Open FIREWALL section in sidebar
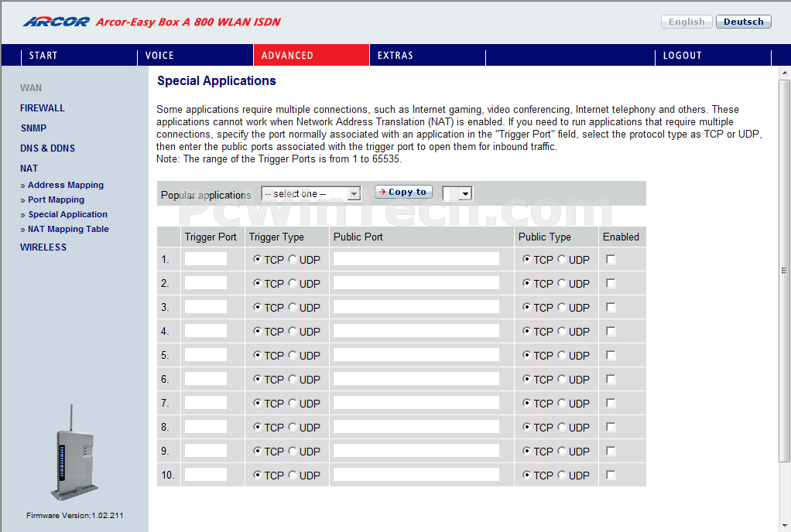The image size is (791, 532). coord(43,107)
